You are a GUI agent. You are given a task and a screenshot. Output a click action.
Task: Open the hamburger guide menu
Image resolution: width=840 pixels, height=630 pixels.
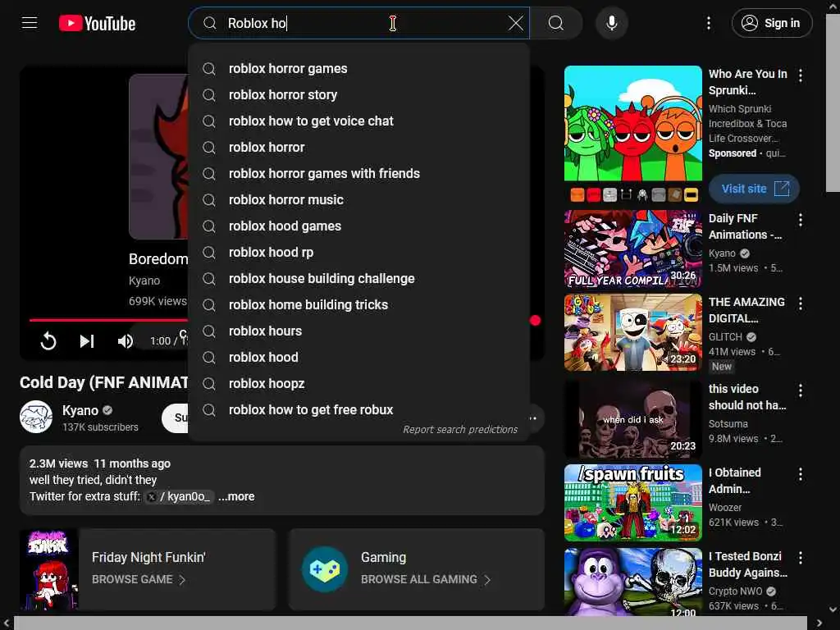30,23
